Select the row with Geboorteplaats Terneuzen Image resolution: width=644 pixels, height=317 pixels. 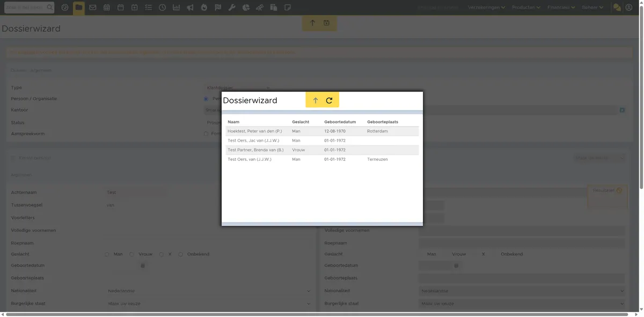(322, 159)
